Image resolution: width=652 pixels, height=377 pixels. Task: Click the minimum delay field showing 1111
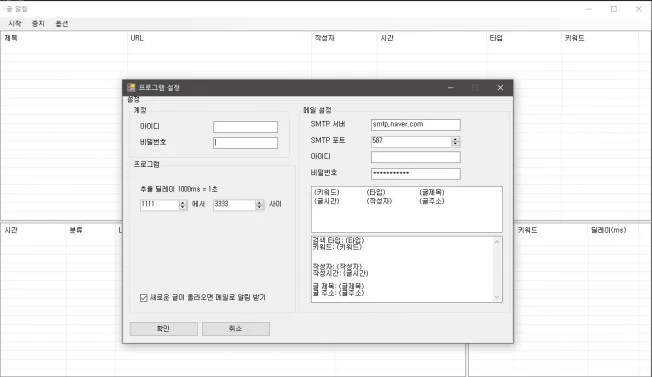click(160, 205)
